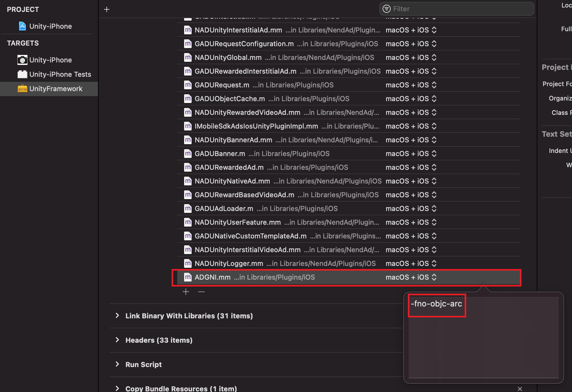Dismiss the popover with the close X

(x=520, y=389)
